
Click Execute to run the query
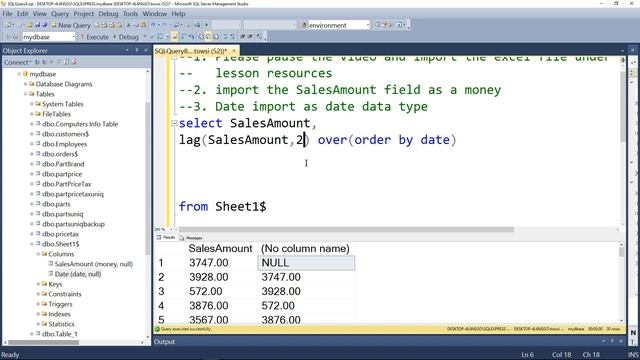pyautogui.click(x=94, y=37)
